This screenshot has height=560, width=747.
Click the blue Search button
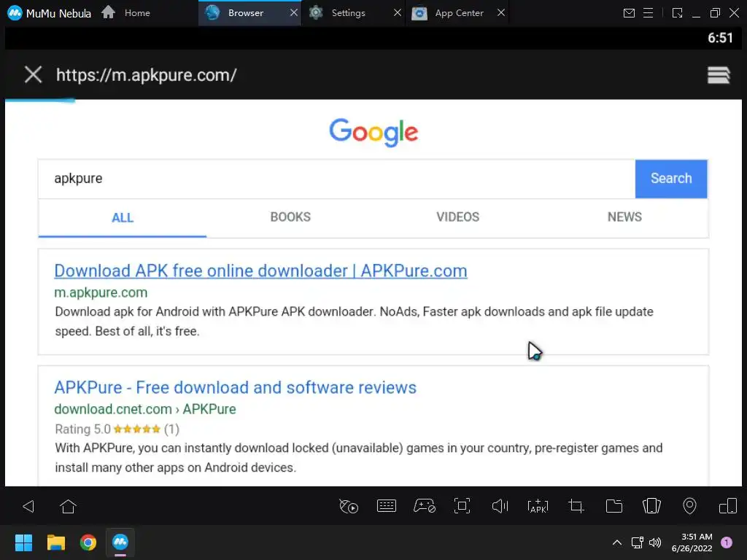click(x=671, y=179)
